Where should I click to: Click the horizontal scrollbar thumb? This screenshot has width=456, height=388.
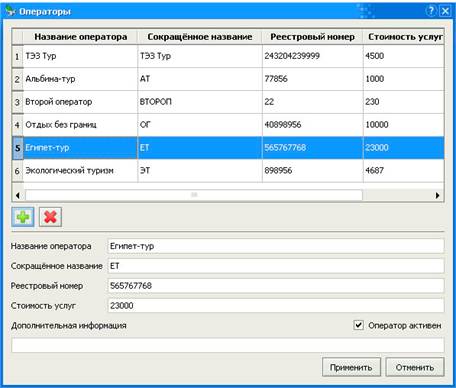click(x=194, y=195)
